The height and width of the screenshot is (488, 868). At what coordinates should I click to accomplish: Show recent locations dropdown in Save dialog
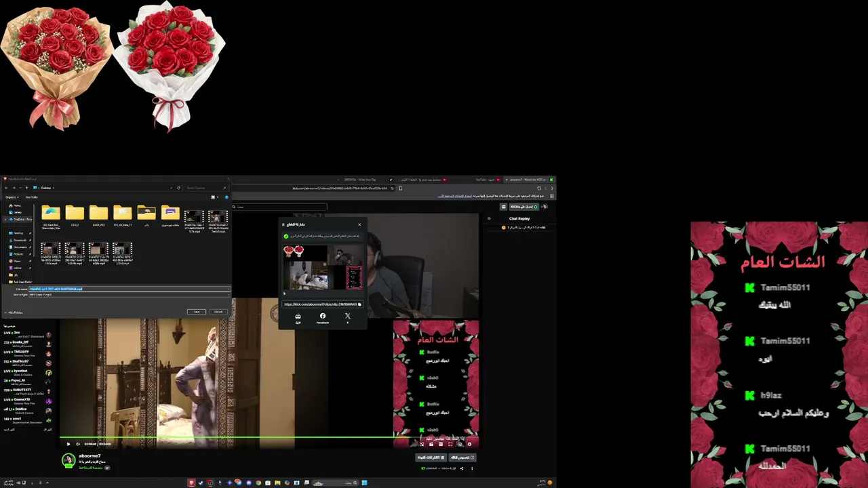point(20,188)
